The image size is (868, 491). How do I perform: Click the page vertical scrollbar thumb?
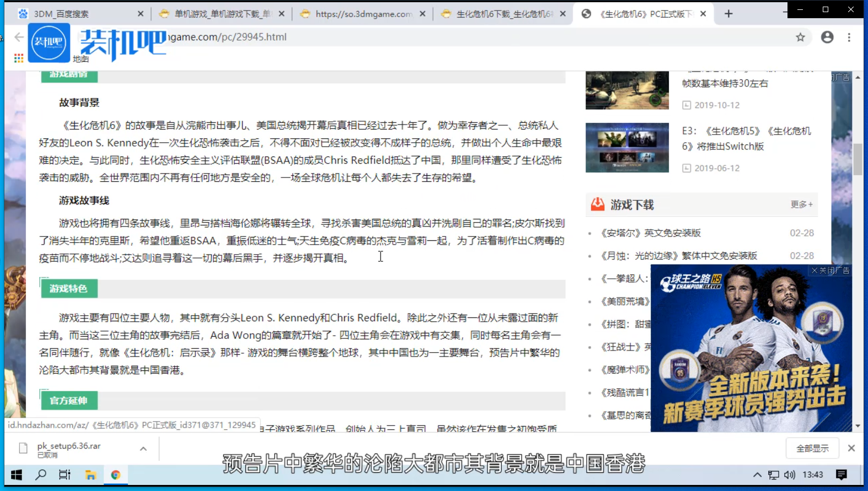pyautogui.click(x=858, y=159)
